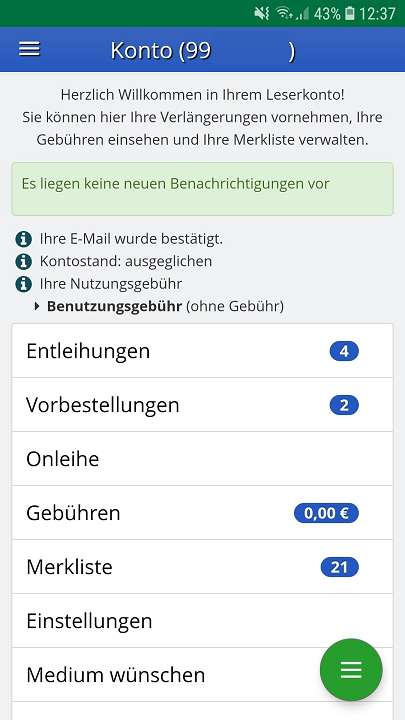The width and height of the screenshot is (405, 720).
Task: Open Gebühren overview
Action: tap(202, 513)
